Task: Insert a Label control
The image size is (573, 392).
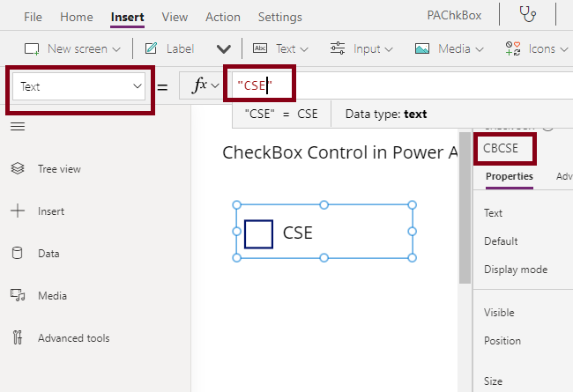Action: pos(180,48)
